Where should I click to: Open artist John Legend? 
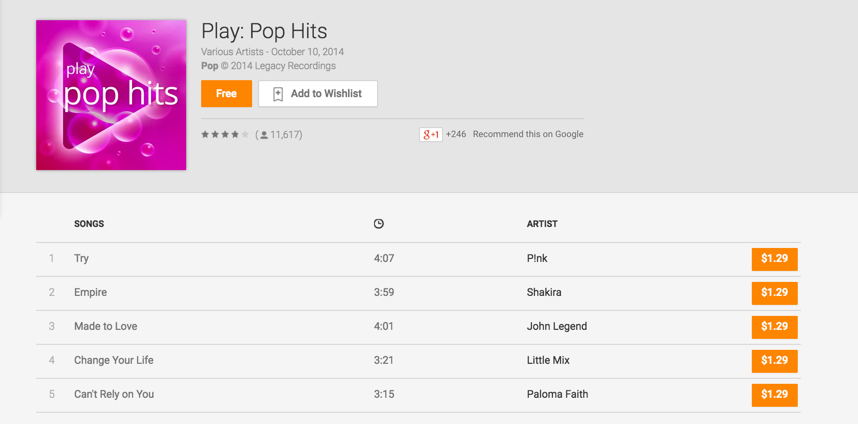557,326
